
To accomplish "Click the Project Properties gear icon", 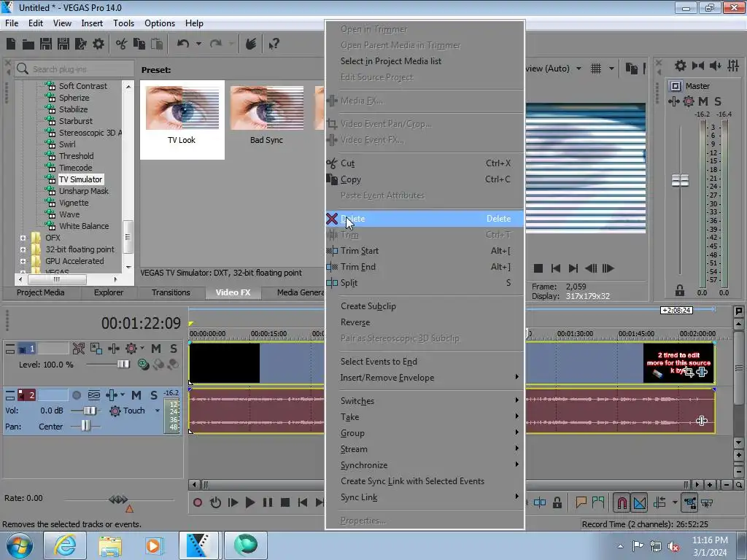I will point(98,44).
